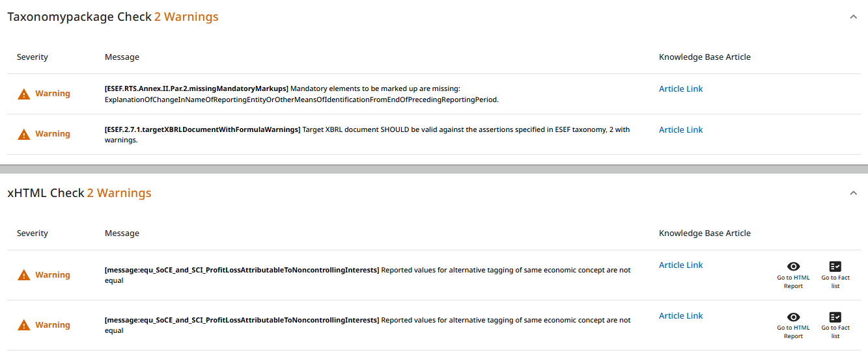
Task: Open Article Link for targetXBRLDocumentWithFormulaWarnings warning
Action: click(x=680, y=130)
